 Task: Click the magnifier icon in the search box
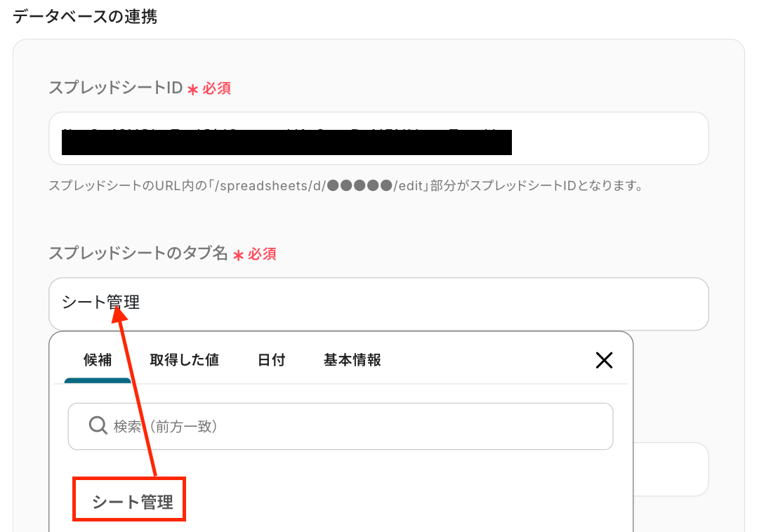[98, 425]
